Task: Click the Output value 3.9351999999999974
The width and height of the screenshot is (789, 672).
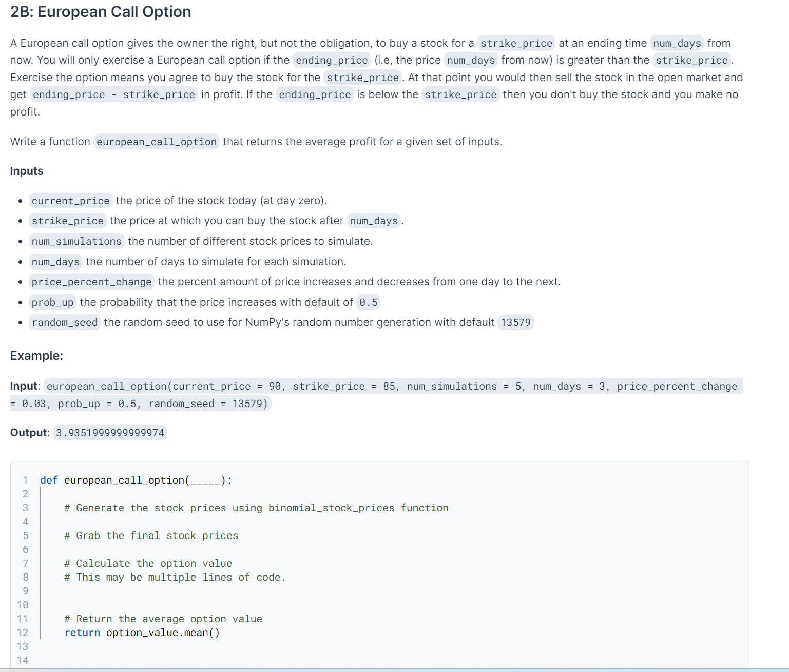Action: point(109,433)
